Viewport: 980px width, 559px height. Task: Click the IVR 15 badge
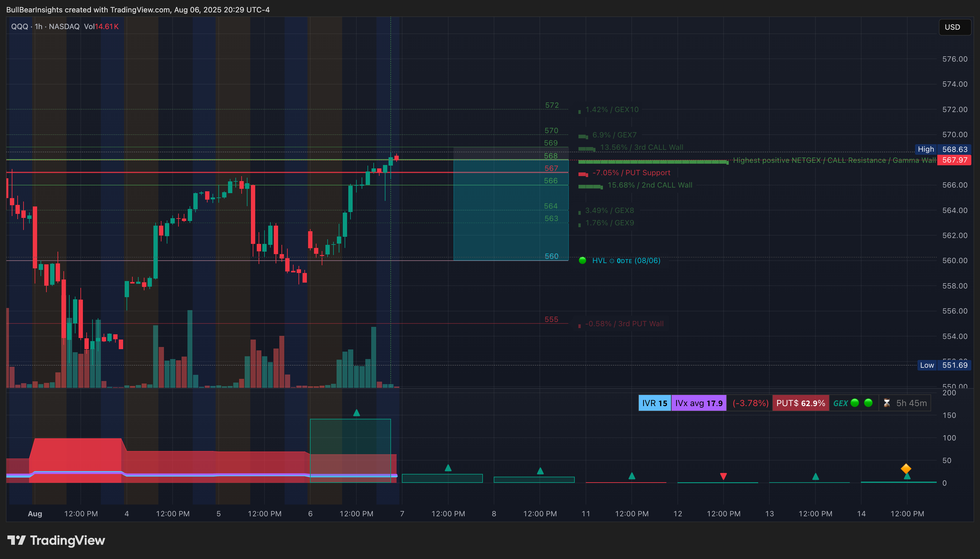(655, 403)
